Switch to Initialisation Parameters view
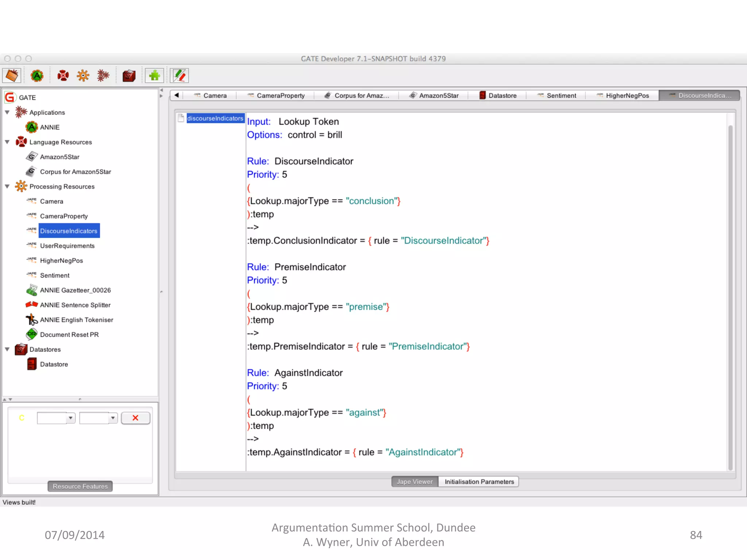Image resolution: width=747 pixels, height=560 pixels. (x=479, y=482)
